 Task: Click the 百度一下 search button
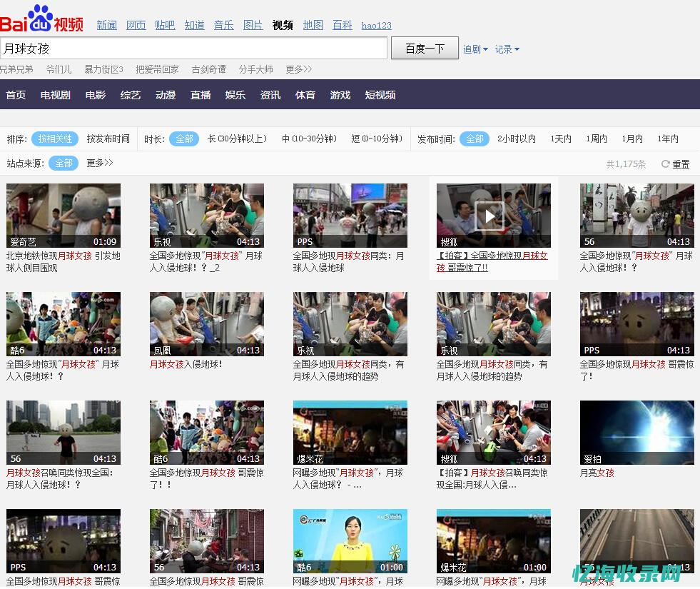click(x=425, y=49)
